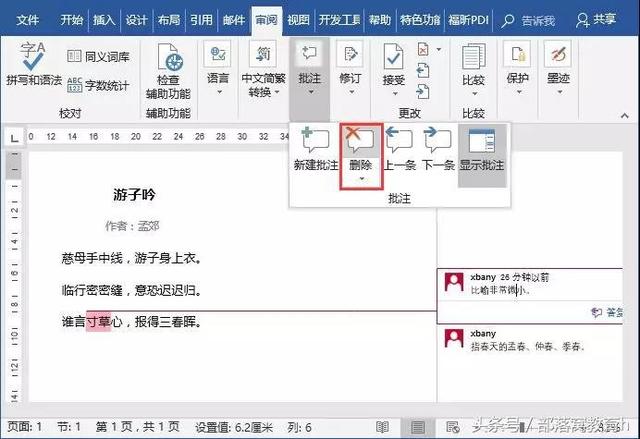
Task: Expand the 接受 dropdown arrow
Action: (x=394, y=94)
